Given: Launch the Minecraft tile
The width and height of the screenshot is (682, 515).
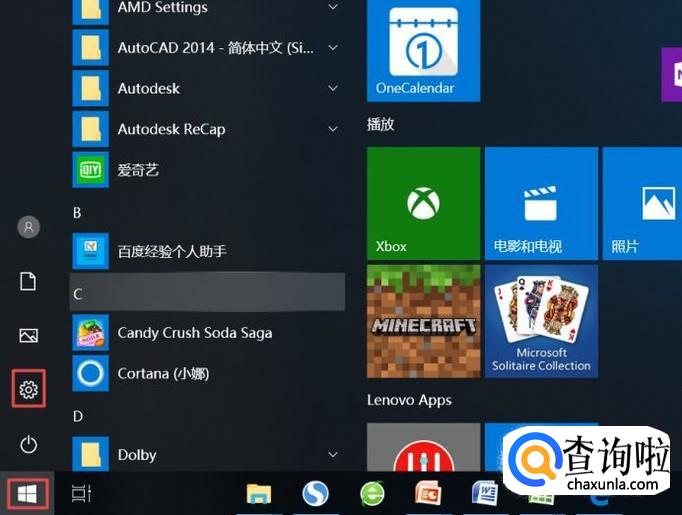Looking at the screenshot, I should pos(423,321).
